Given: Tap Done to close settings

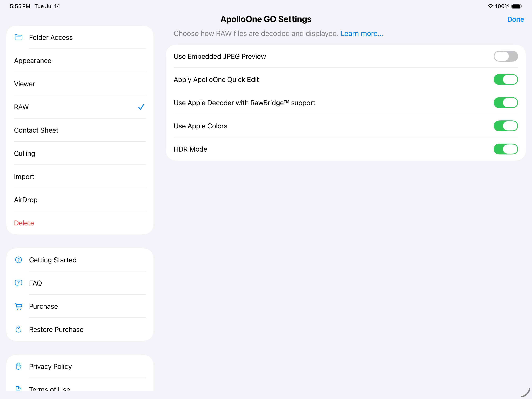Looking at the screenshot, I should 515,19.
